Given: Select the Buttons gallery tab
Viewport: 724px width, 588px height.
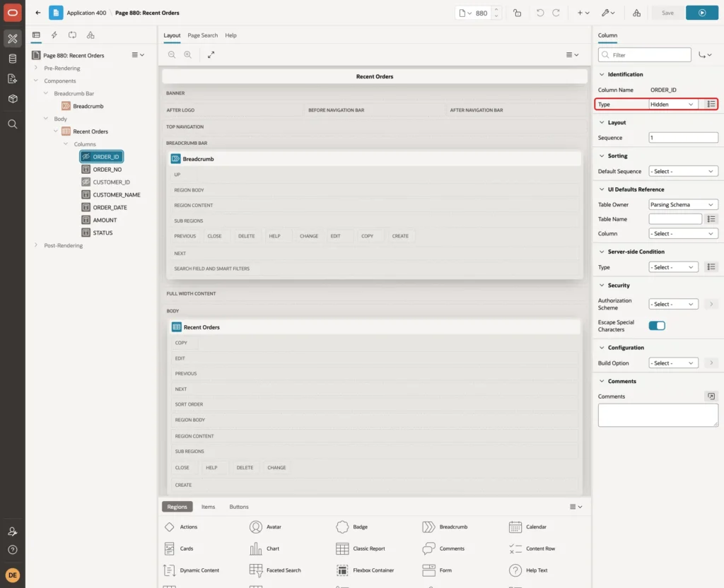Looking at the screenshot, I should [x=239, y=507].
